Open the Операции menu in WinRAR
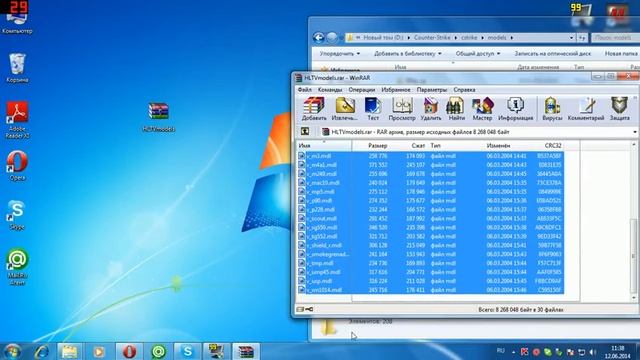The image size is (640, 360). [361, 89]
